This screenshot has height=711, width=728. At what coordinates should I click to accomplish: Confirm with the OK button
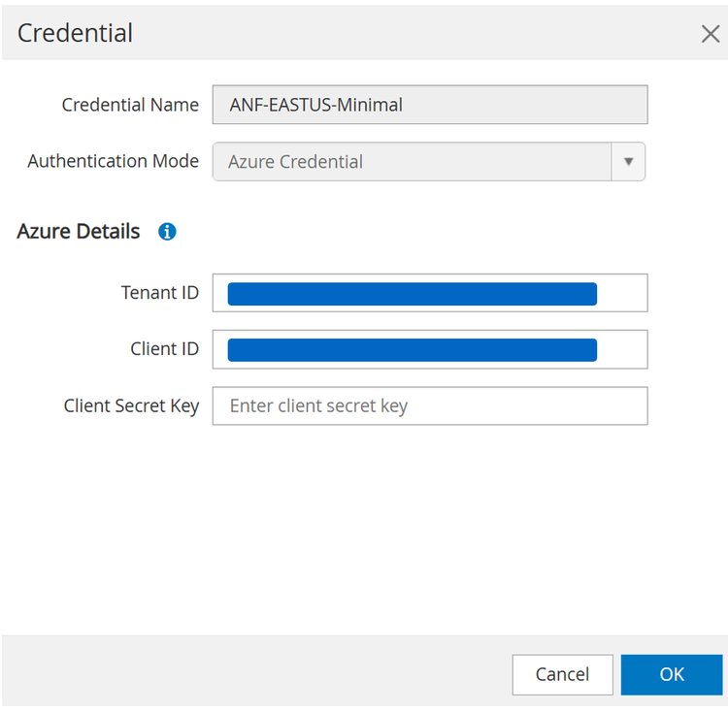pos(671,674)
